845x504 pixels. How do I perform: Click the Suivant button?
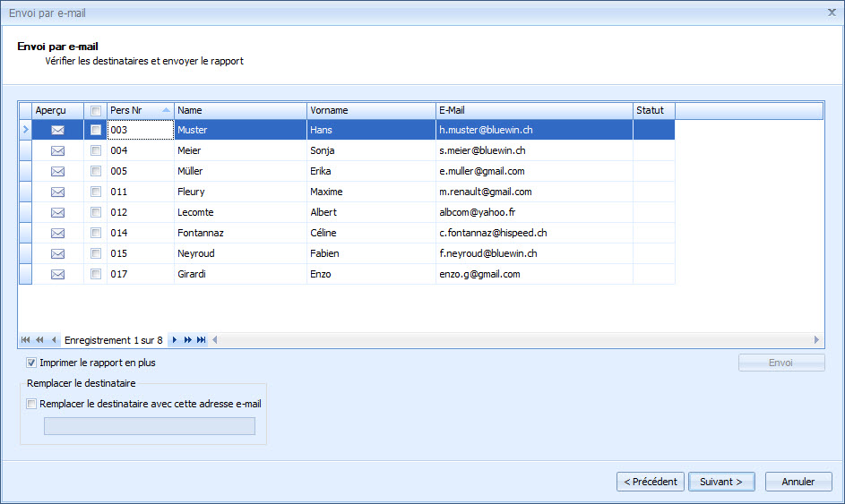pos(720,482)
